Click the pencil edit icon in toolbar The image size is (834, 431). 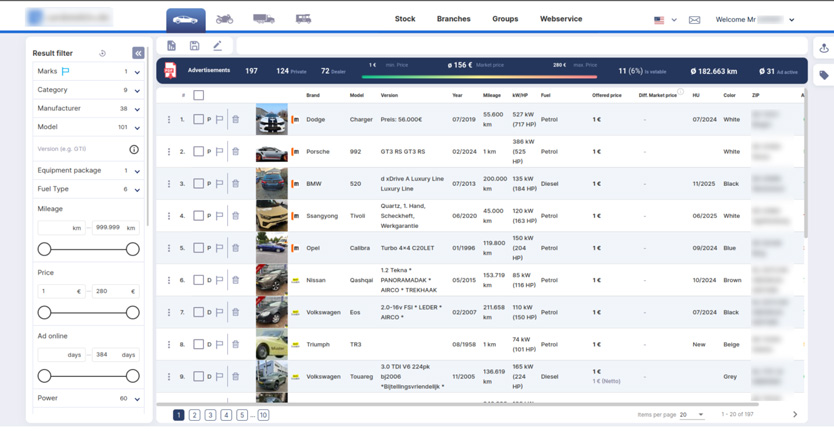(x=217, y=46)
